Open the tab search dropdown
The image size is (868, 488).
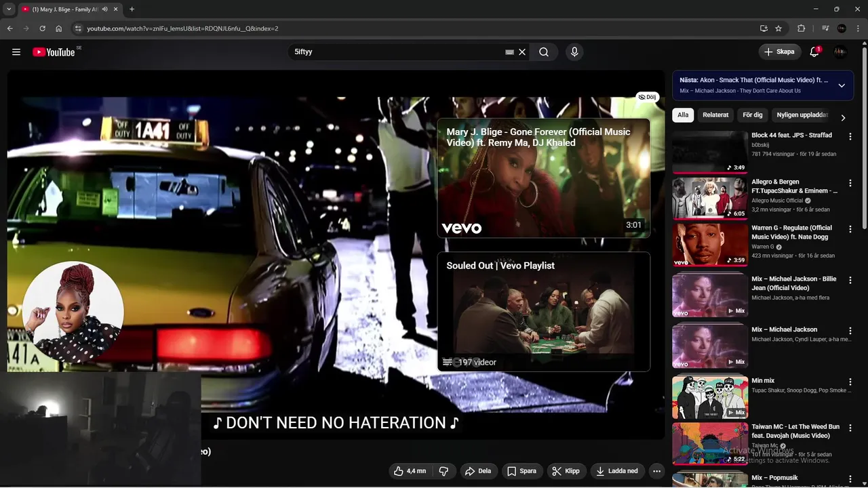point(9,9)
